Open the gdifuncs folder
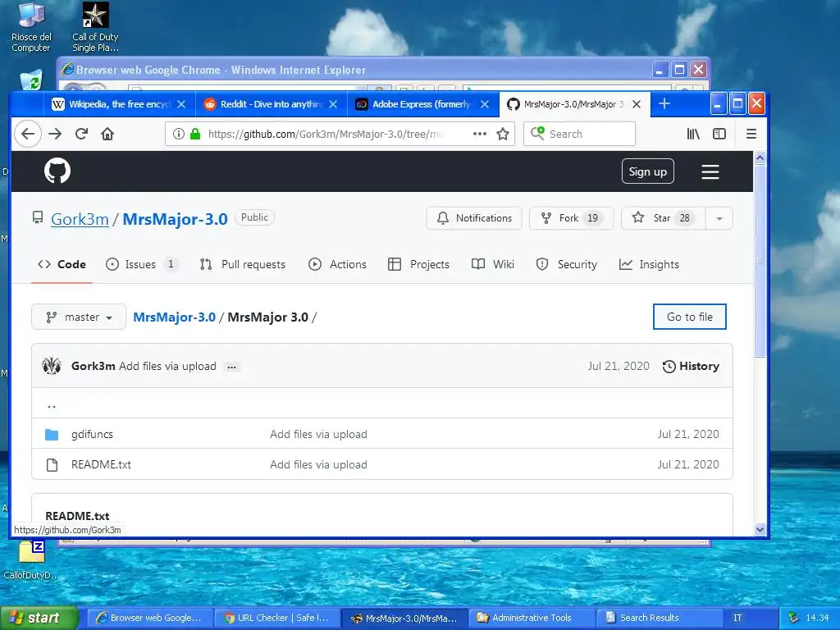The width and height of the screenshot is (840, 630). pos(92,434)
